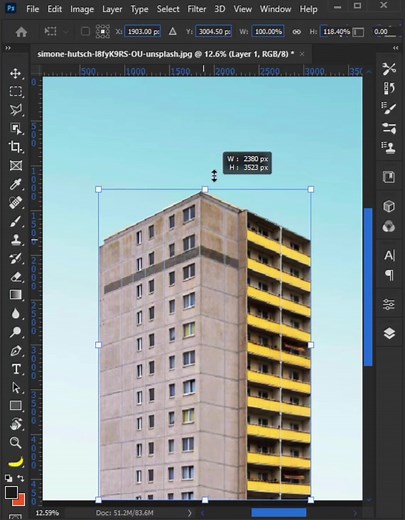Select the History Brush tool

click(x=15, y=258)
